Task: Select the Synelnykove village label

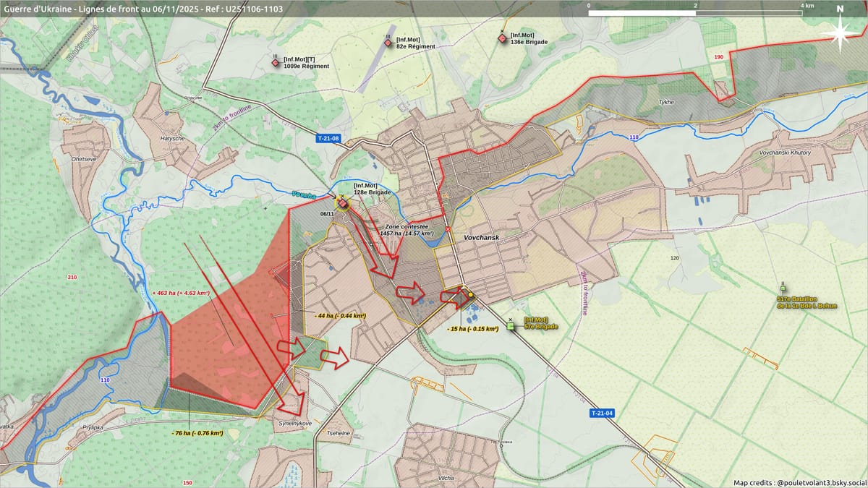Action: click(x=295, y=422)
